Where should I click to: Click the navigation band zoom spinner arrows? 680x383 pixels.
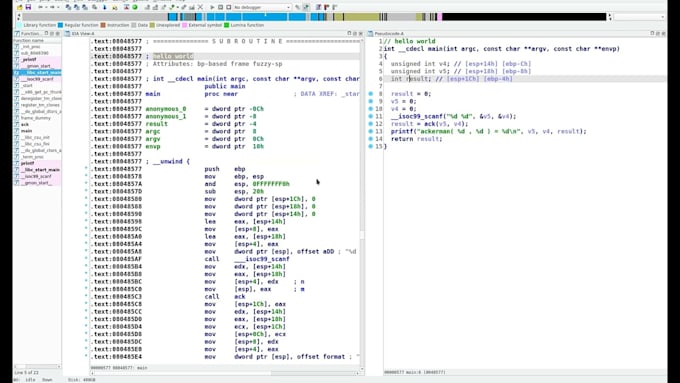coord(610,17)
